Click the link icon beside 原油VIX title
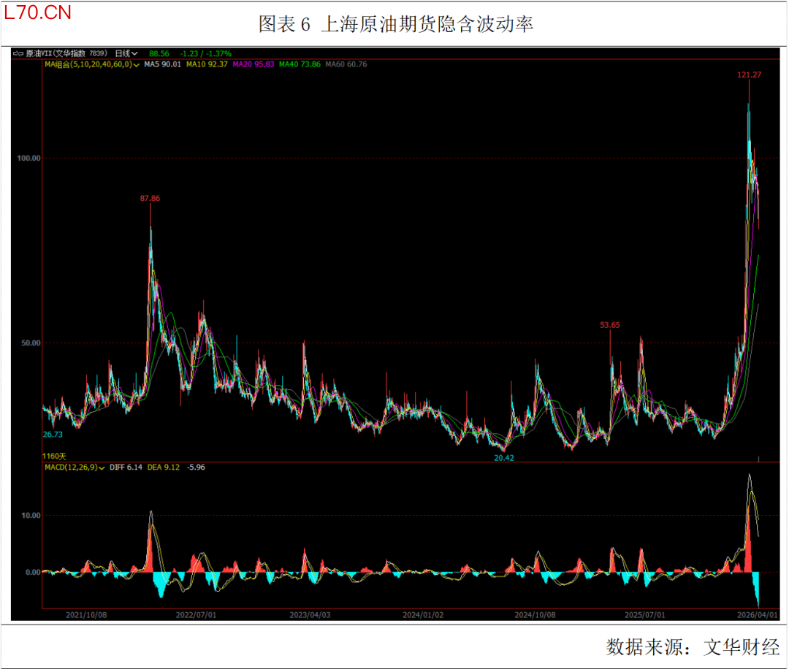The width and height of the screenshot is (789, 672). (x=18, y=53)
